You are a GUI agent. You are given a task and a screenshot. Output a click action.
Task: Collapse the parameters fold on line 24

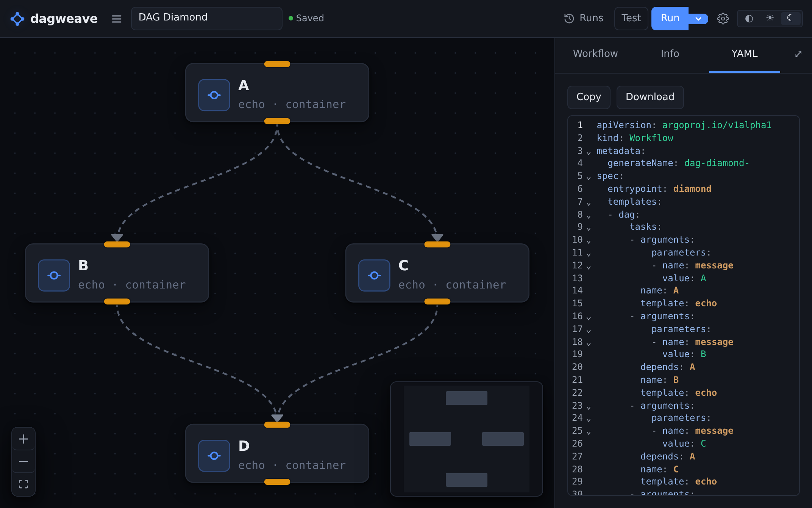589,420
